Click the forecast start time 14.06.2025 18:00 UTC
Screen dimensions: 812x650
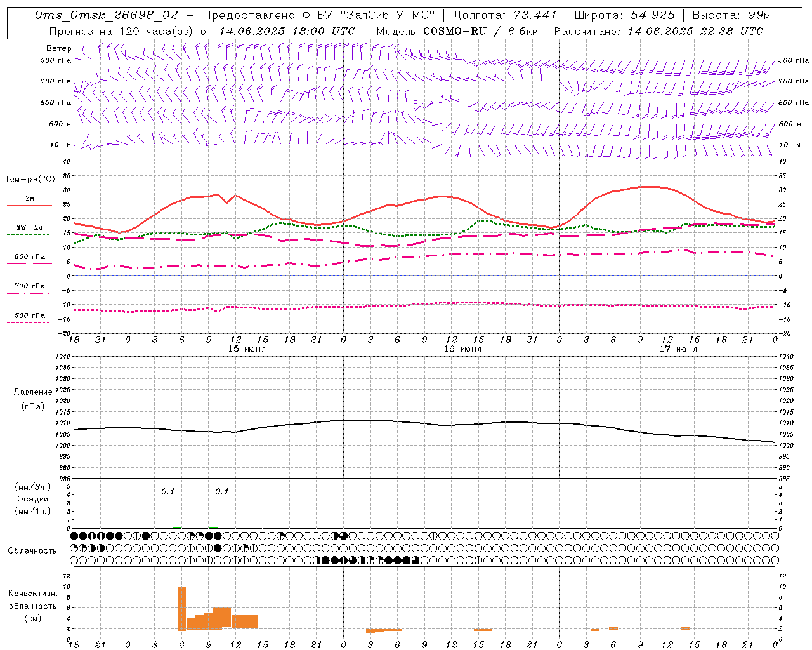pyautogui.click(x=287, y=31)
